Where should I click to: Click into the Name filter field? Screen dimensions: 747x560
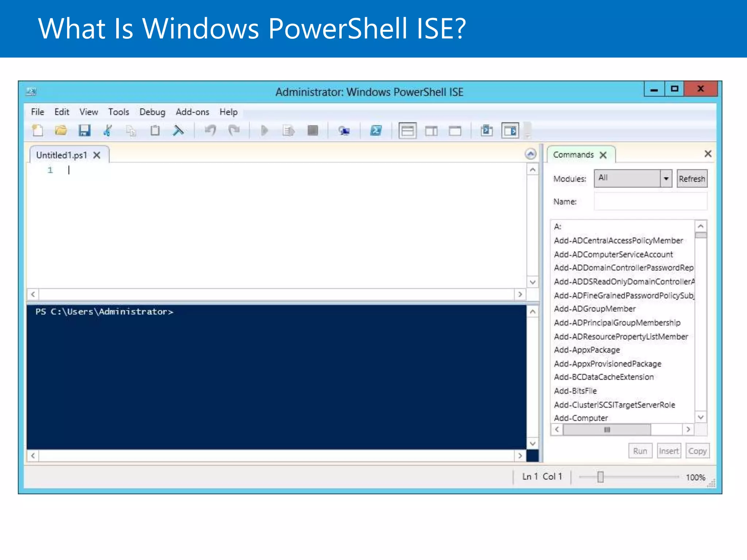pos(650,201)
